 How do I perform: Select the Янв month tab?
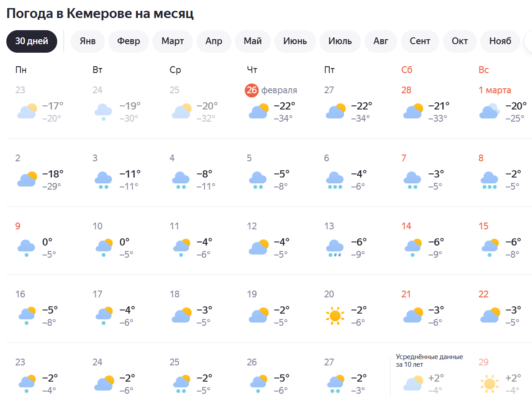[87, 41]
